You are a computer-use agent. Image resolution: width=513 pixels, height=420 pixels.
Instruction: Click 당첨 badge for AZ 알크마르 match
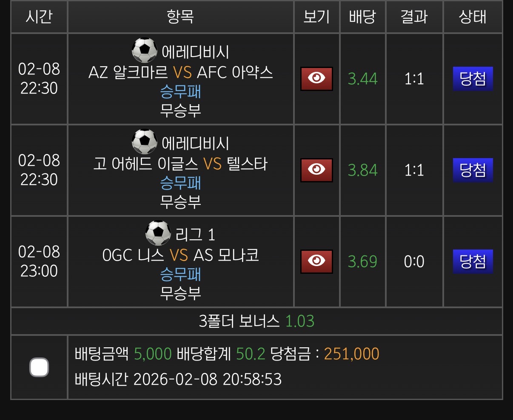(x=473, y=79)
